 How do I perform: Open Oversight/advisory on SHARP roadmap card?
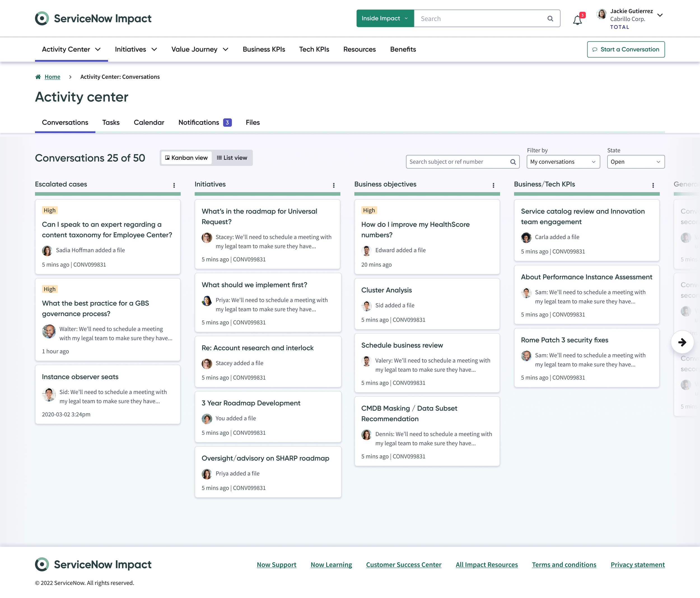[x=268, y=472]
